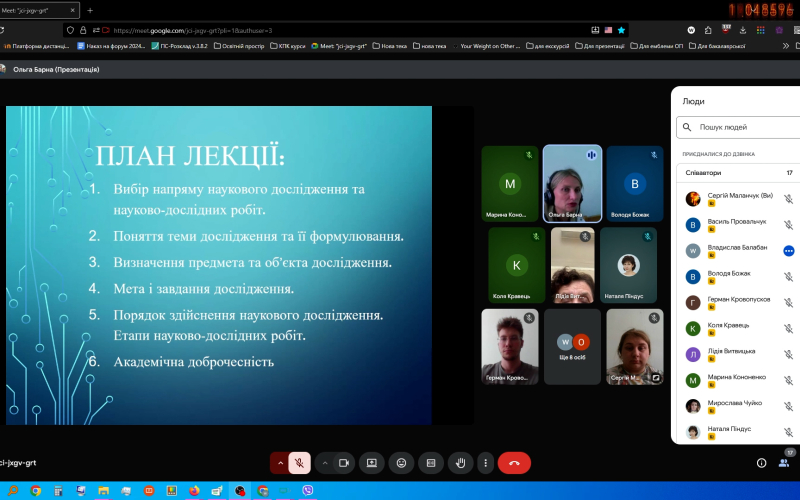The height and width of the screenshot is (500, 800).
Task: Raise hand in the meeting
Action: 460,463
